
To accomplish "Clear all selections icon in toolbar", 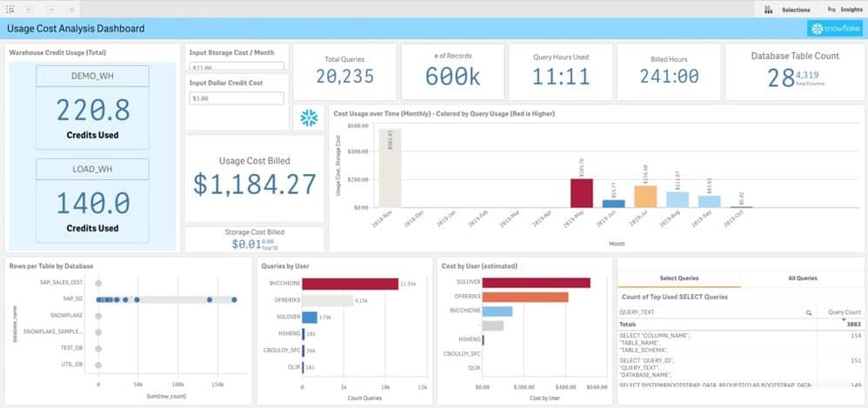I will 70,10.
